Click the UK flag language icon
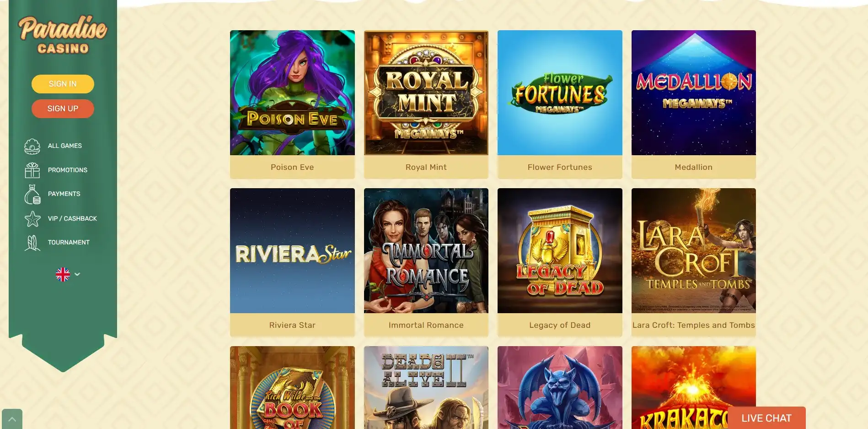The width and height of the screenshot is (868, 429). click(63, 274)
